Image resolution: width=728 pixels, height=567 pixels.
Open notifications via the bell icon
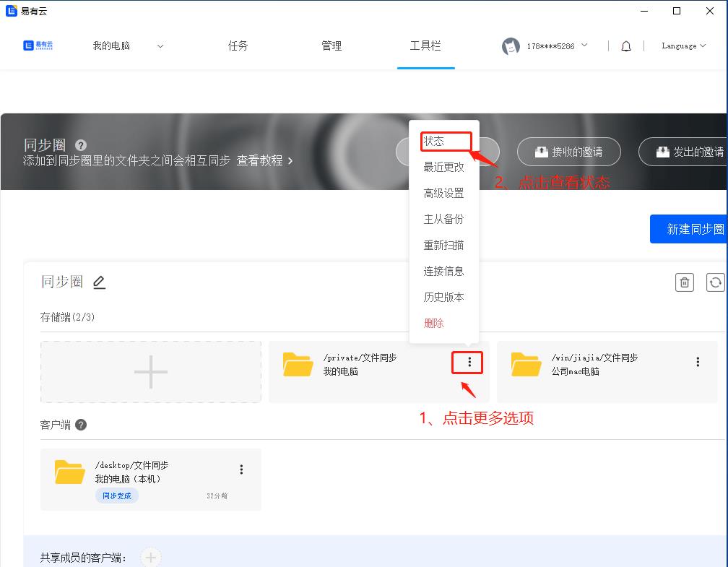[626, 46]
